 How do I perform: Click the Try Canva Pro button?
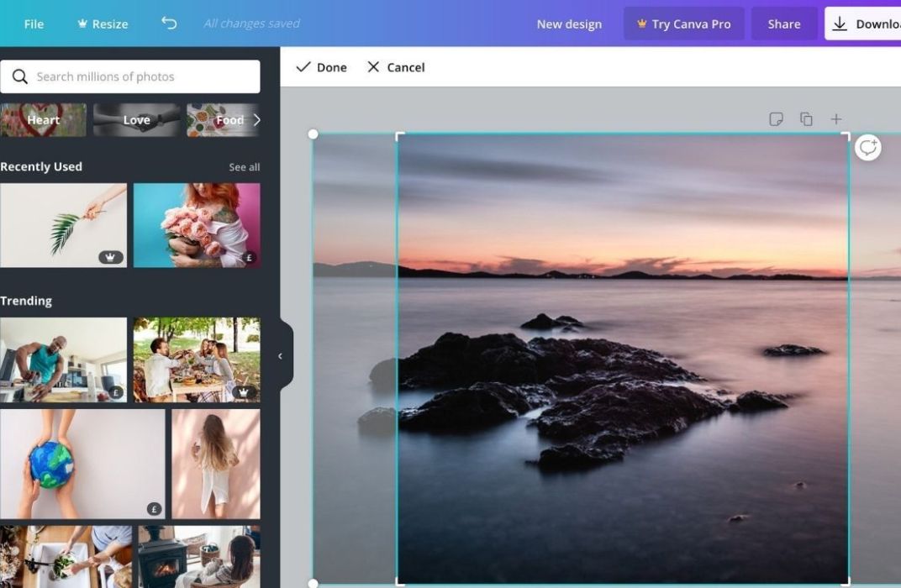coord(684,24)
